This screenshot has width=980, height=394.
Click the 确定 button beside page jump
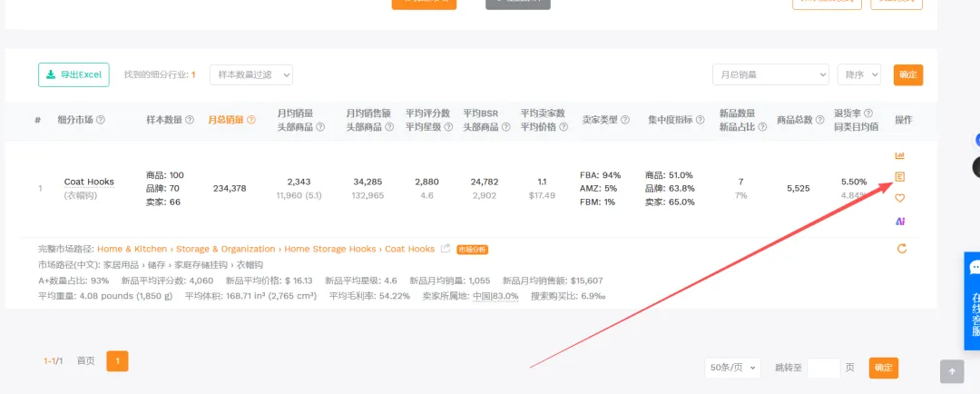pos(884,368)
